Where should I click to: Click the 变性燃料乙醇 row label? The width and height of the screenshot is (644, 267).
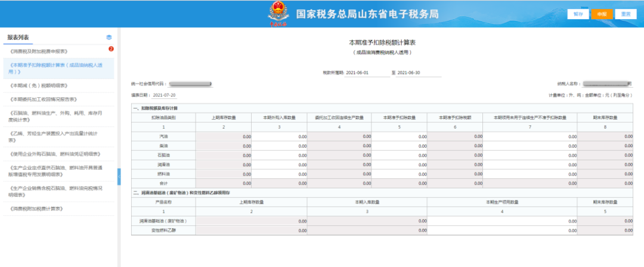tap(163, 231)
